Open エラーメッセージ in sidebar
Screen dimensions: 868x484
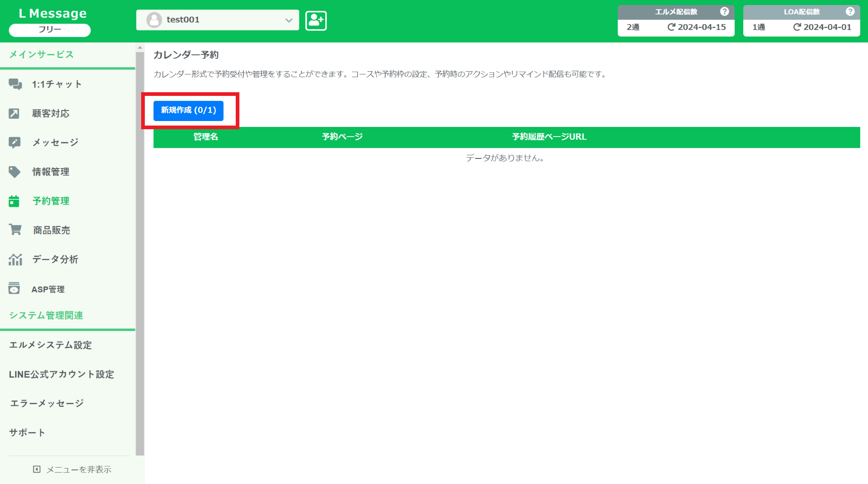click(47, 404)
